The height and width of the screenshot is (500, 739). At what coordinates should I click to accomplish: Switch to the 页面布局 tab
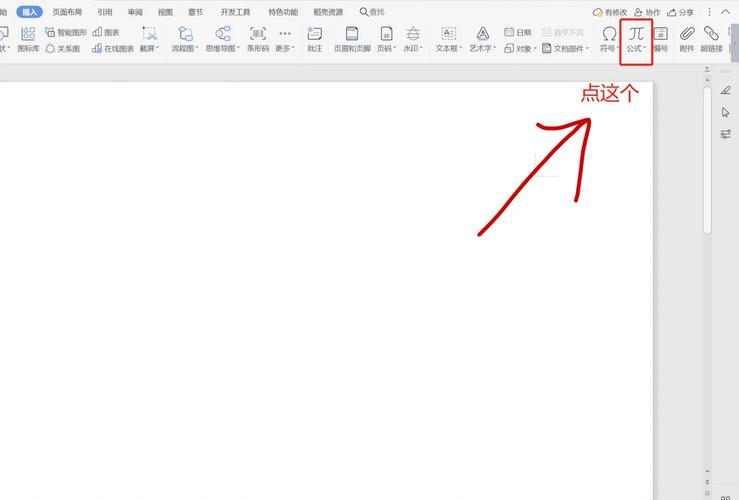click(67, 12)
